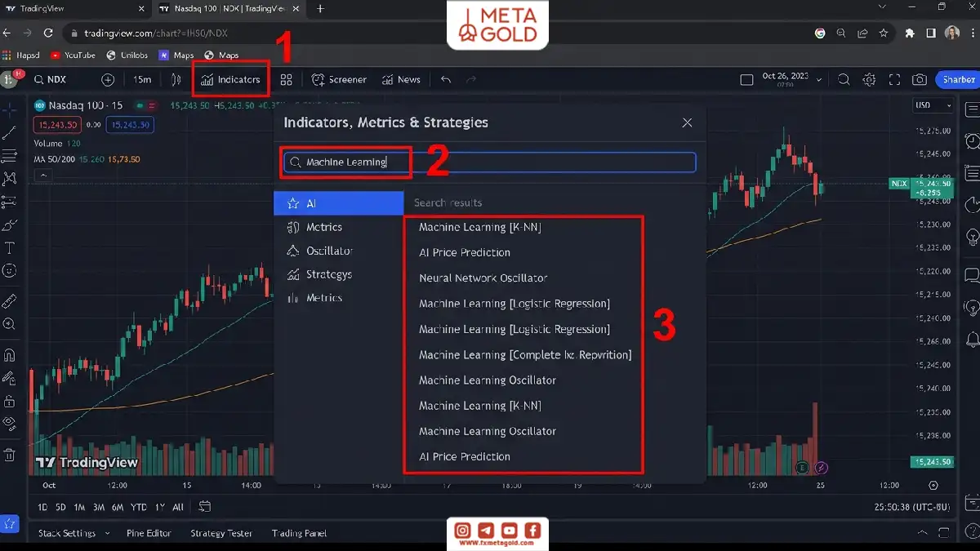
Task: Open the layout setup rectangle icon
Action: coord(746,80)
